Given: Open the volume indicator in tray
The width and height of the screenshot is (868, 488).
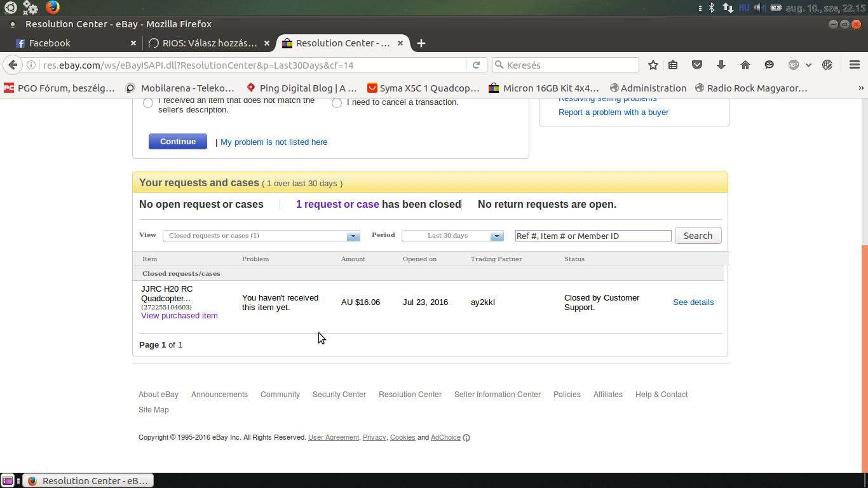Looking at the screenshot, I should (760, 8).
